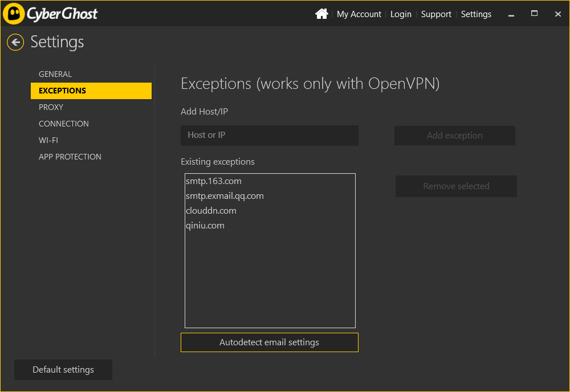Open Settings from the header bar
Image resolution: width=570 pixels, height=392 pixels.
[476, 14]
